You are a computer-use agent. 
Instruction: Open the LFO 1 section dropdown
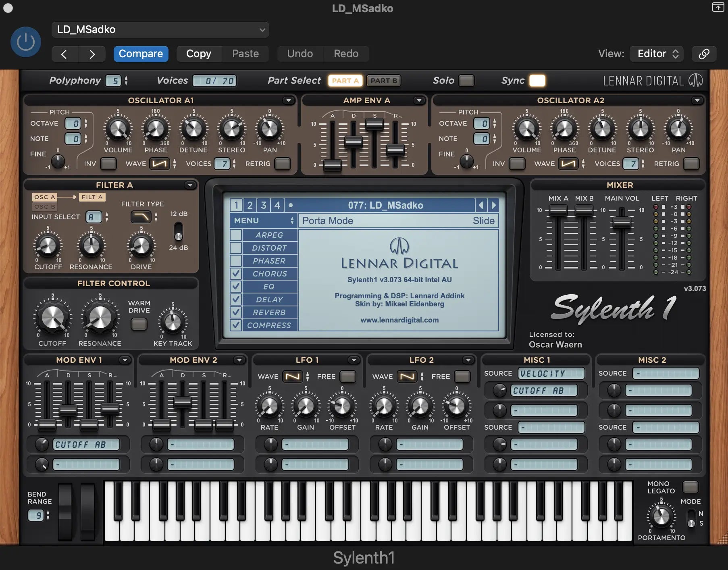(354, 360)
